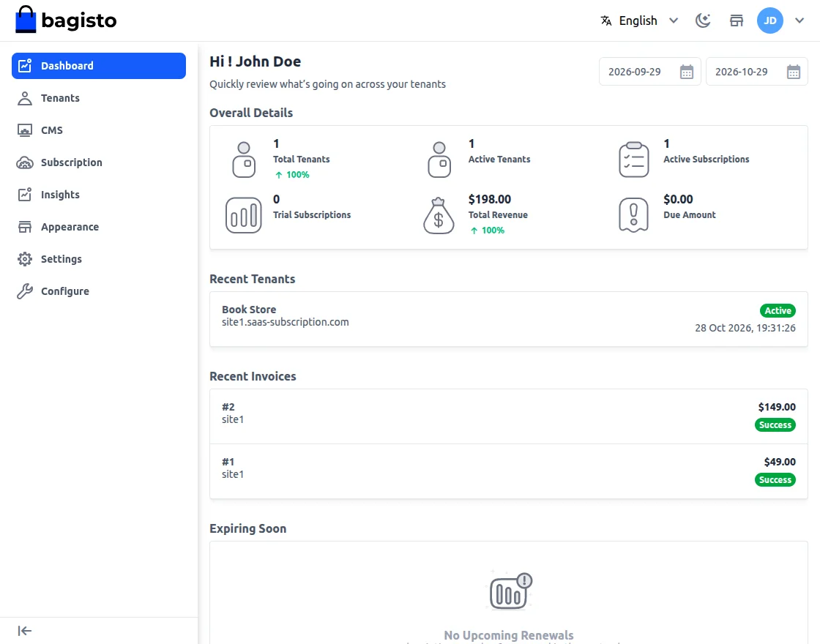Open the CMS sidebar menu
This screenshot has width=820, height=644.
99,130
